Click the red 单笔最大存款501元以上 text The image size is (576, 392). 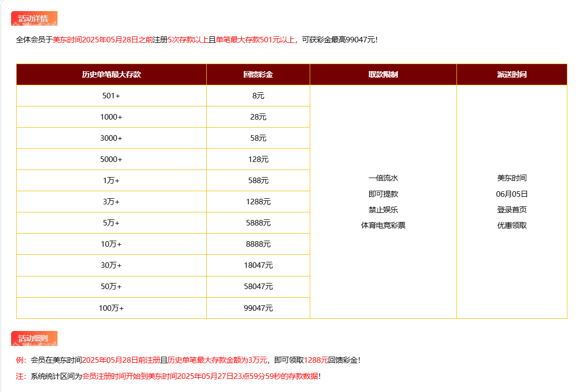click(255, 39)
